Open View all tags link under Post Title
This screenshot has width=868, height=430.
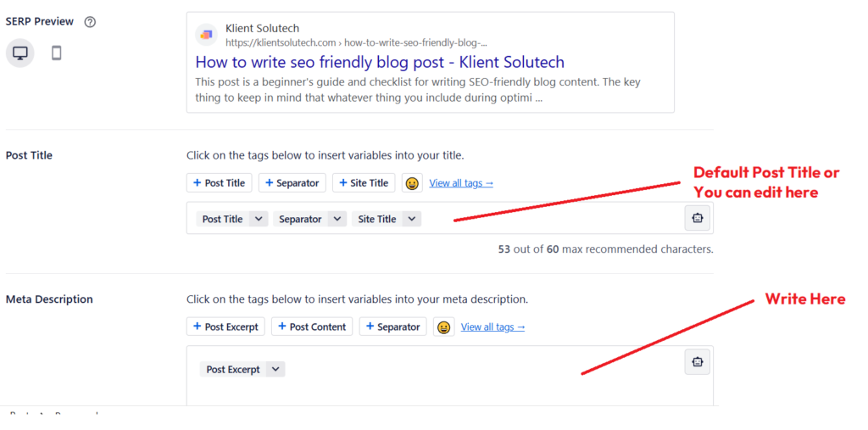(461, 183)
